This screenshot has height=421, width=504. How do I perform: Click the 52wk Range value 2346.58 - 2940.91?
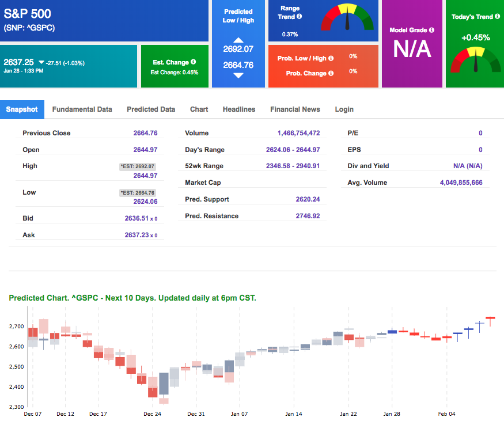(293, 166)
